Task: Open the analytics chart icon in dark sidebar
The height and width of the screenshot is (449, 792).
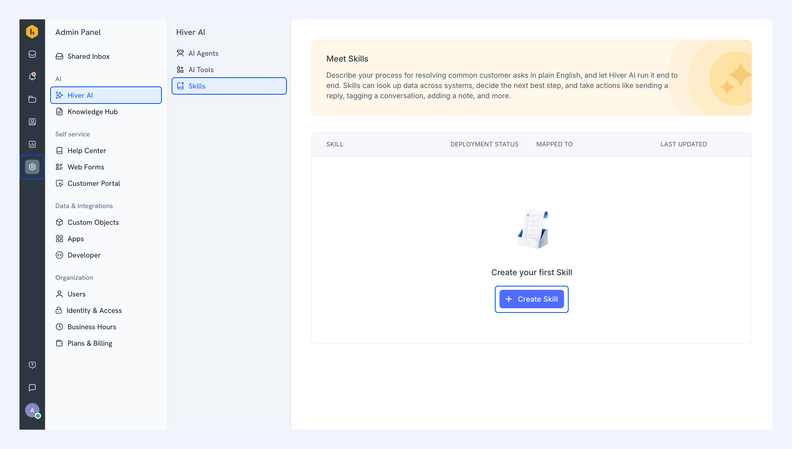Action: pyautogui.click(x=32, y=144)
